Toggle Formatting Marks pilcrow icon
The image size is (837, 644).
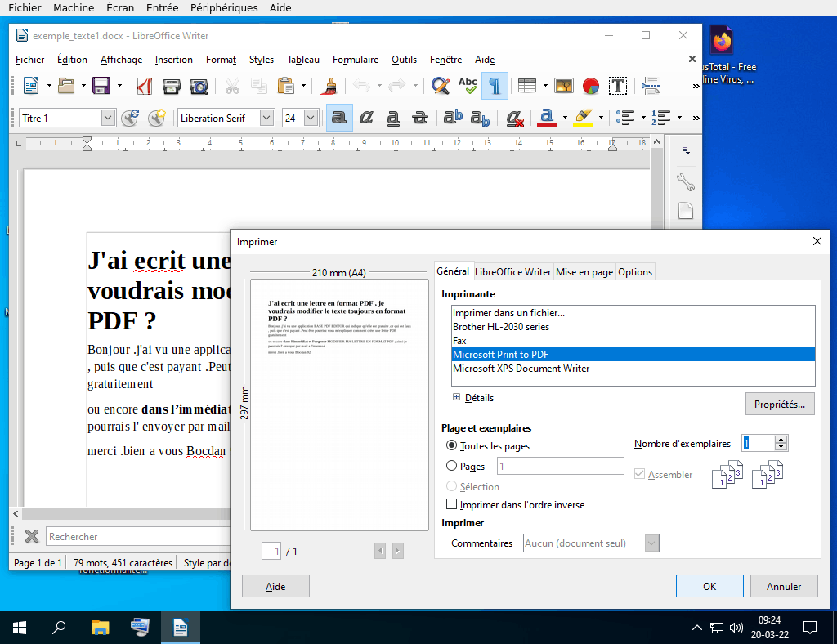pos(495,86)
